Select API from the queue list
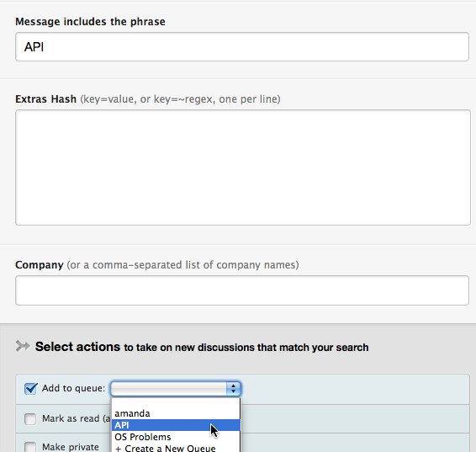The image size is (476, 452). point(176,425)
